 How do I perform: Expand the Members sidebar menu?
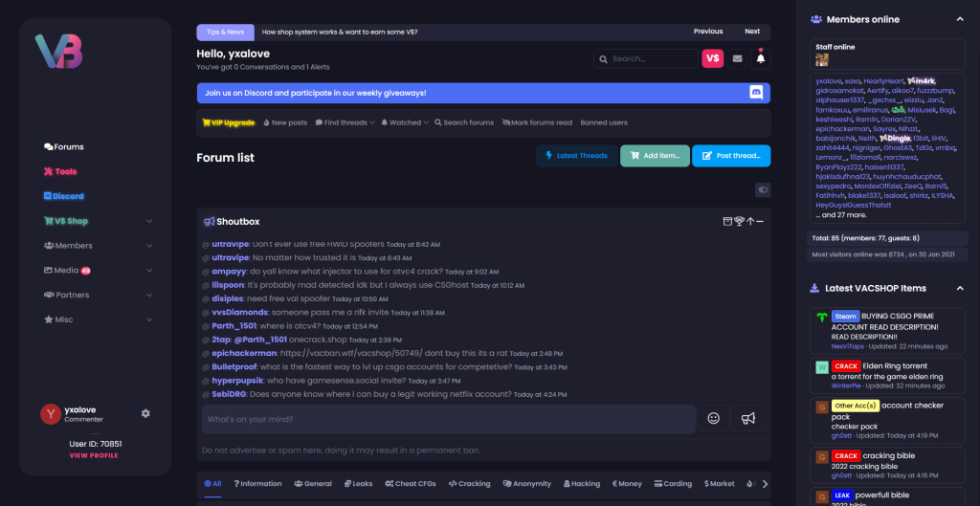(x=149, y=246)
